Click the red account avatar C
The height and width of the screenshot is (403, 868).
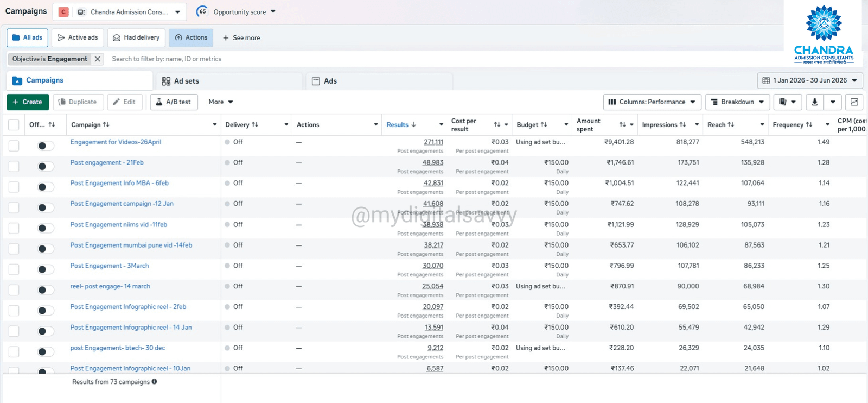pos(63,12)
